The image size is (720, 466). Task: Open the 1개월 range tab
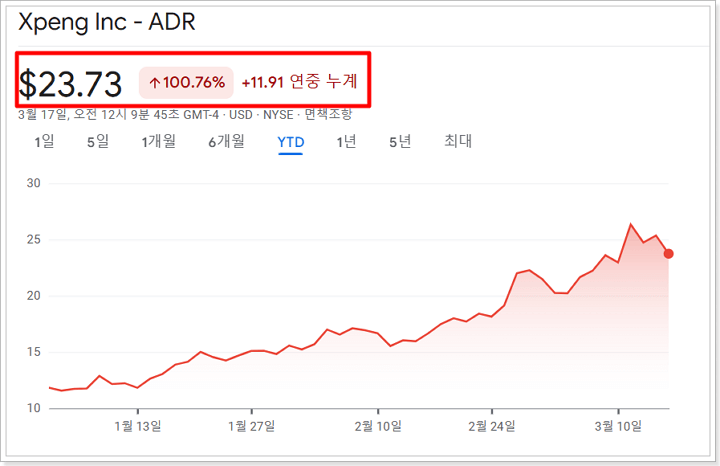158,141
